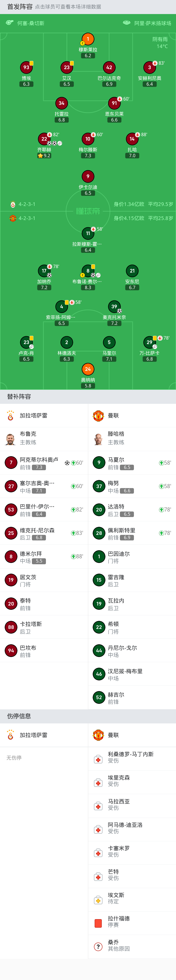Tap number 8 布鲁诺-费尔南德斯 jersey icon
The width and height of the screenshot is (176, 980).
point(88,271)
